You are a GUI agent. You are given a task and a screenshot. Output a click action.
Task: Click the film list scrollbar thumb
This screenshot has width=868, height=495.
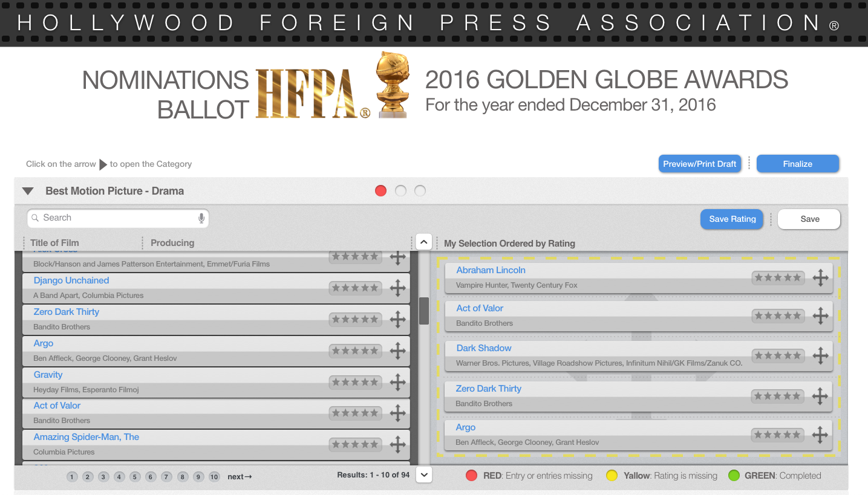(x=424, y=311)
